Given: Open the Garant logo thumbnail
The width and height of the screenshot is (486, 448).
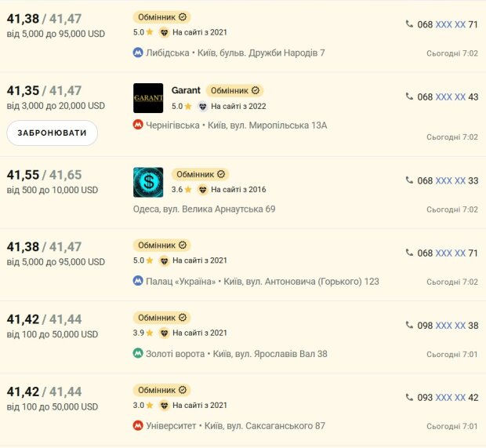Looking at the screenshot, I should [148, 98].
